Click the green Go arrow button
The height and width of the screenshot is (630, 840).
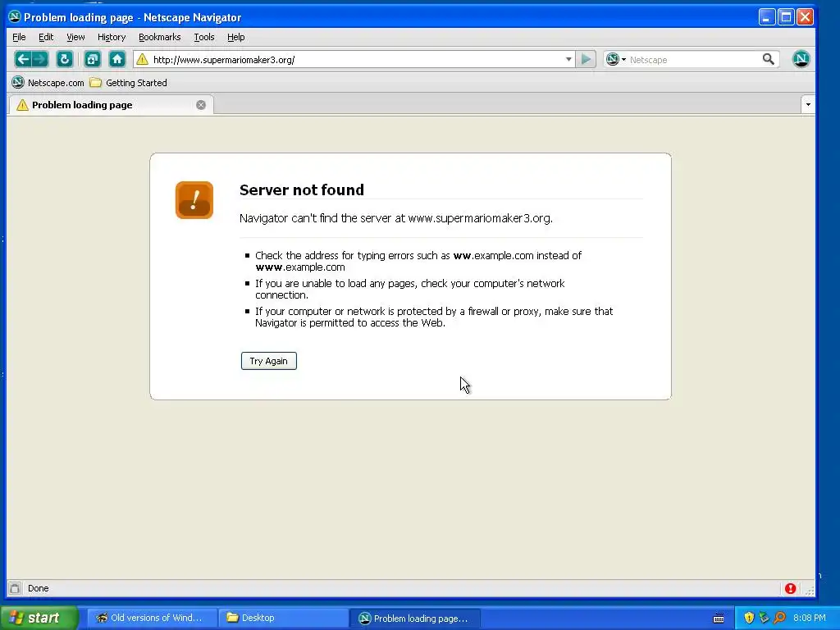586,59
